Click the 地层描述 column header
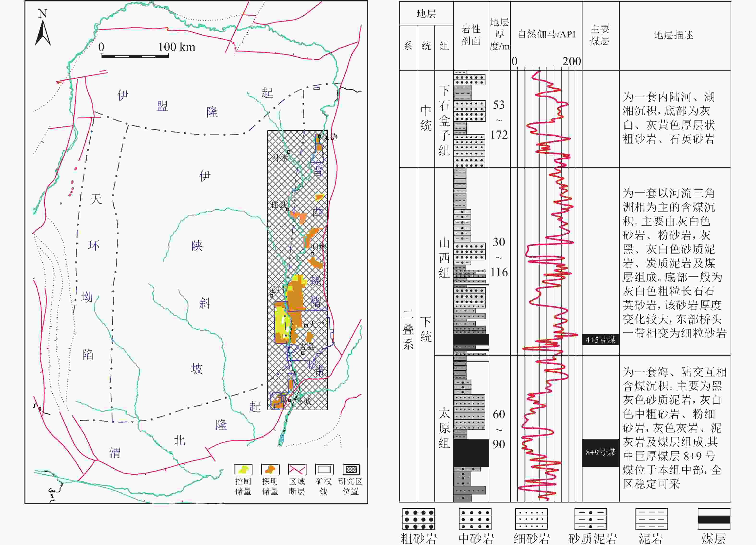This screenshot has width=756, height=545. [x=674, y=35]
